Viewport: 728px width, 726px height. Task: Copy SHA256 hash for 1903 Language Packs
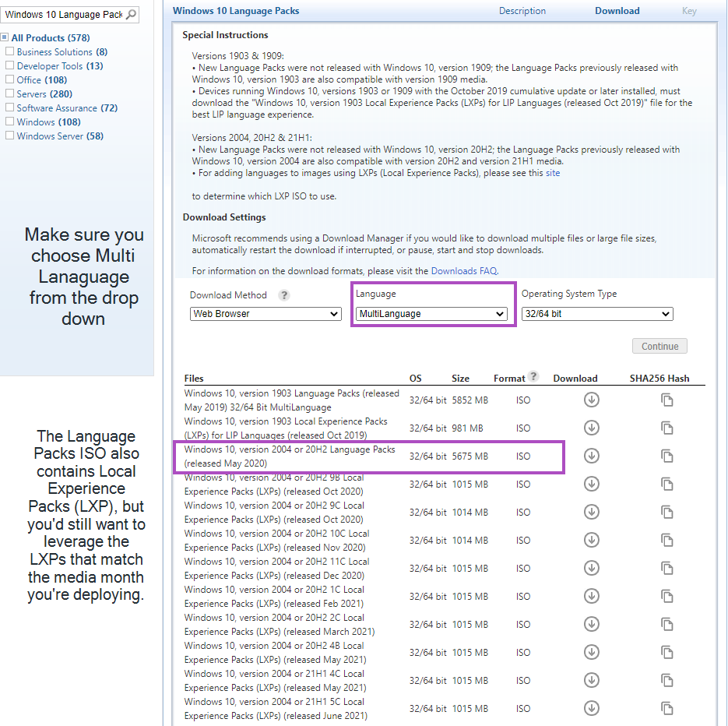click(x=666, y=400)
